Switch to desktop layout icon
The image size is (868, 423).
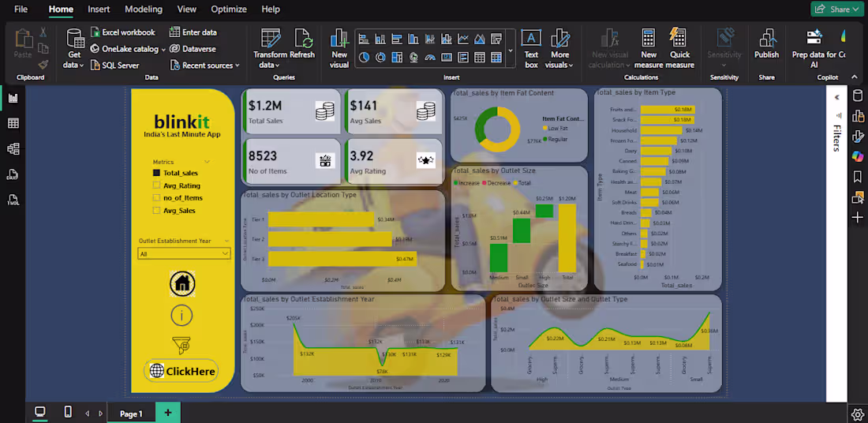(40, 413)
